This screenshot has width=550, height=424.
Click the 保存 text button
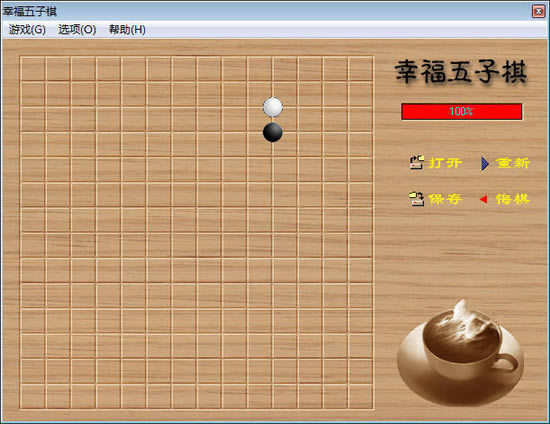(445, 199)
